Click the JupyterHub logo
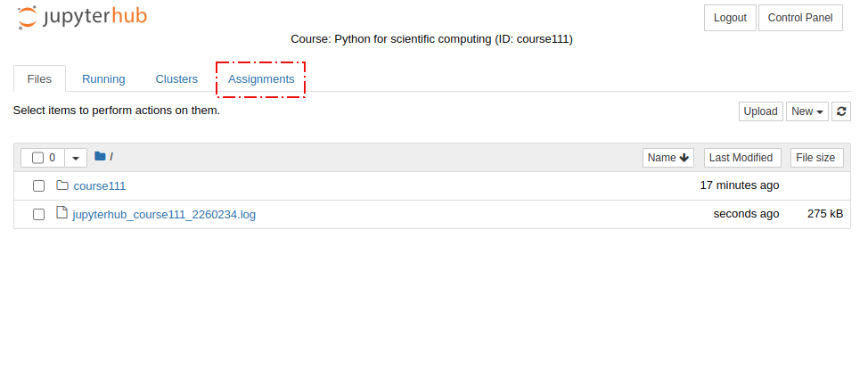This screenshot has width=868, height=386. click(82, 17)
